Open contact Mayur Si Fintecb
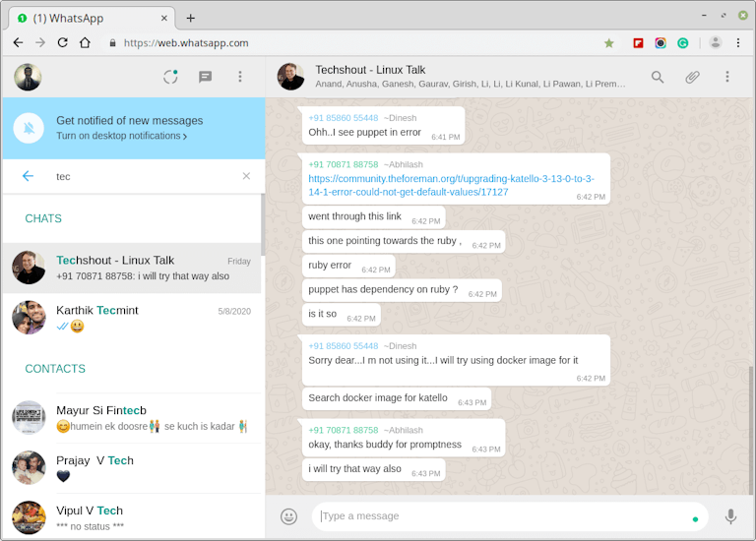The height and width of the screenshot is (541, 756). click(x=132, y=418)
